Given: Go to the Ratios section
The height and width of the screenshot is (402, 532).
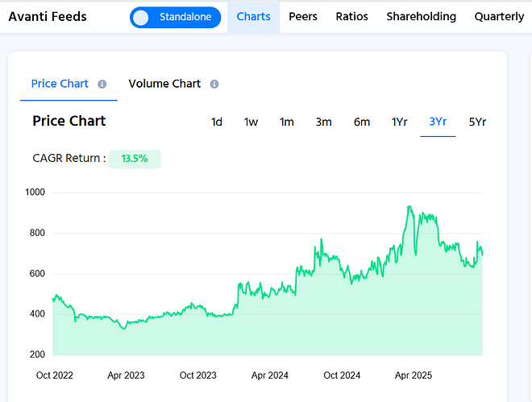Looking at the screenshot, I should point(351,17).
